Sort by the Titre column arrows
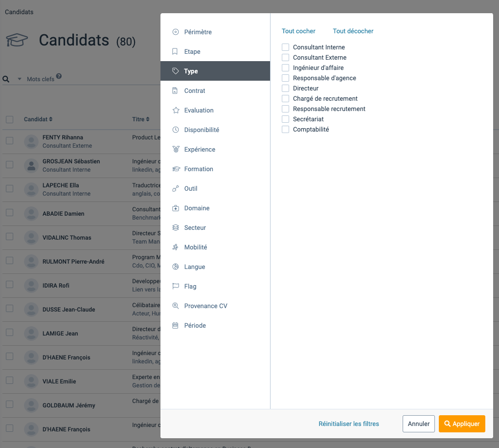The image size is (499, 448). pyautogui.click(x=147, y=119)
